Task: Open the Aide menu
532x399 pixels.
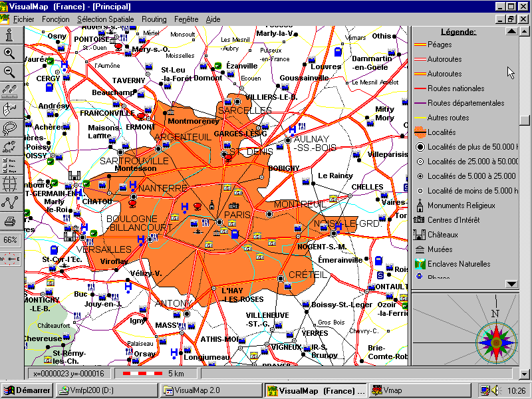Action: 213,19
